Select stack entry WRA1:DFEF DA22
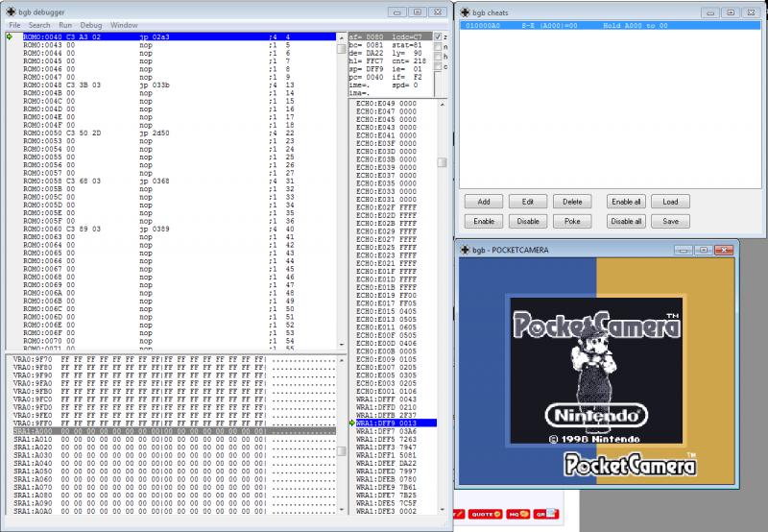The image size is (768, 532). click(x=396, y=463)
